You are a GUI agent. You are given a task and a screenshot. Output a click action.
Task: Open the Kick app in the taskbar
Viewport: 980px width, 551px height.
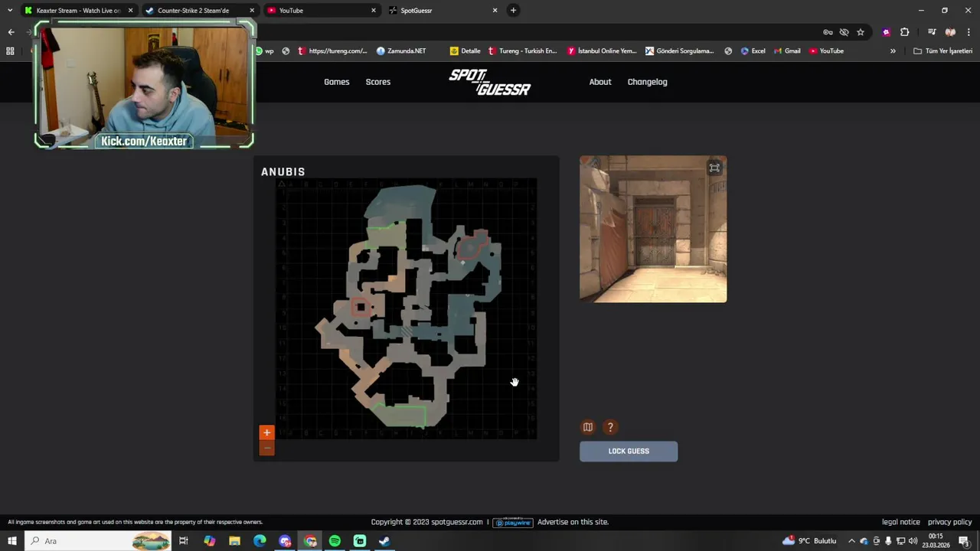360,541
